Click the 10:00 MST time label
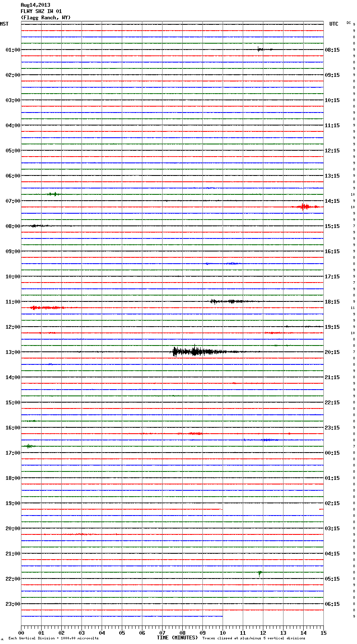This screenshot has width=357, height=644. pos(13,277)
